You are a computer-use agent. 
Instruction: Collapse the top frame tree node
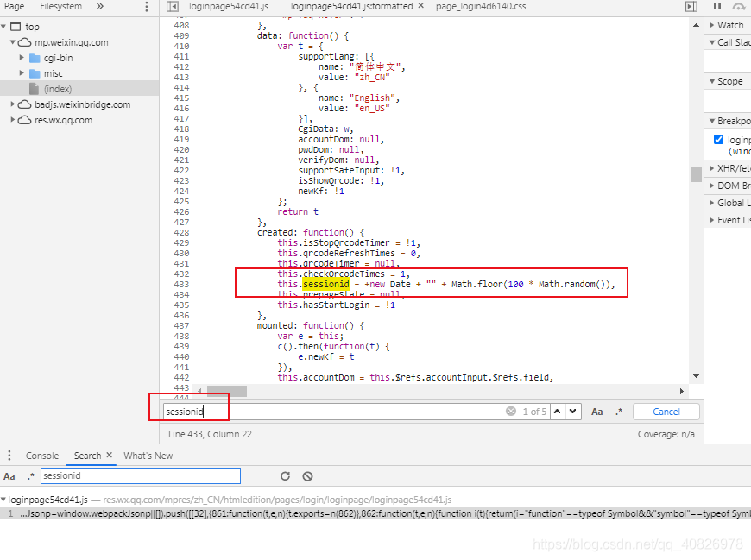click(3, 27)
